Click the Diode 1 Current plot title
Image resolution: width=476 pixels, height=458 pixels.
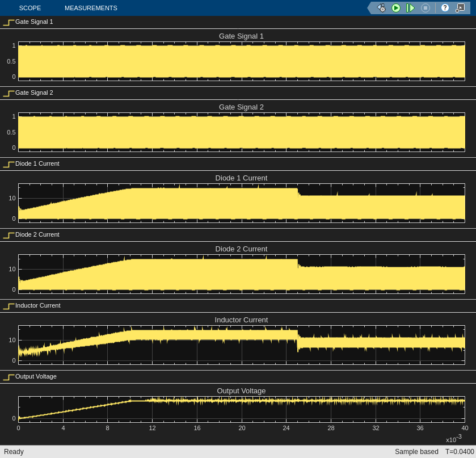(x=241, y=178)
